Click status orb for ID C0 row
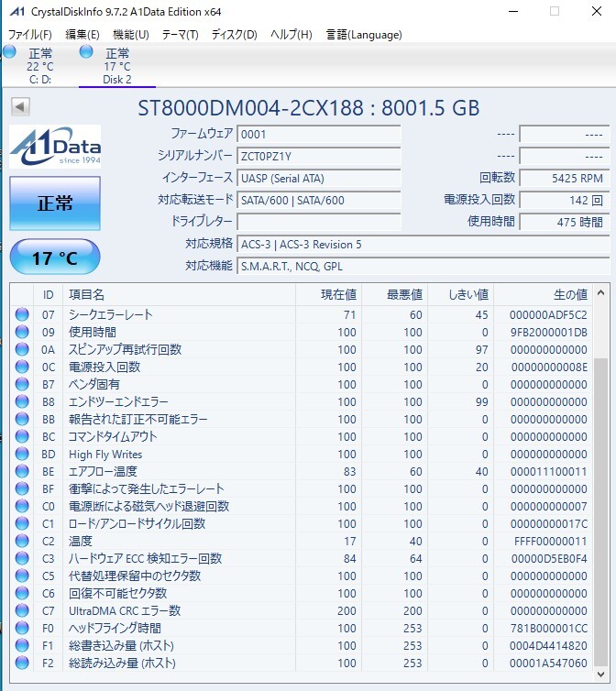This screenshot has height=691, width=616. [22, 506]
